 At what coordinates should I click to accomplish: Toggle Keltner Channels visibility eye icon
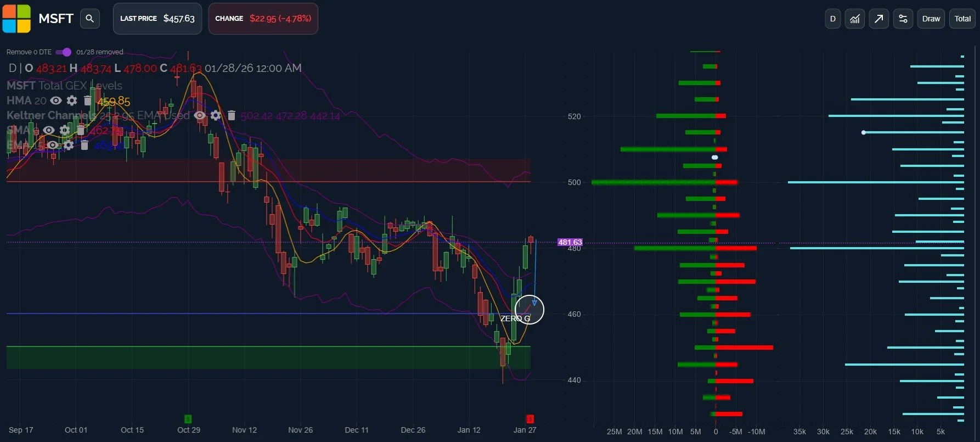point(200,115)
